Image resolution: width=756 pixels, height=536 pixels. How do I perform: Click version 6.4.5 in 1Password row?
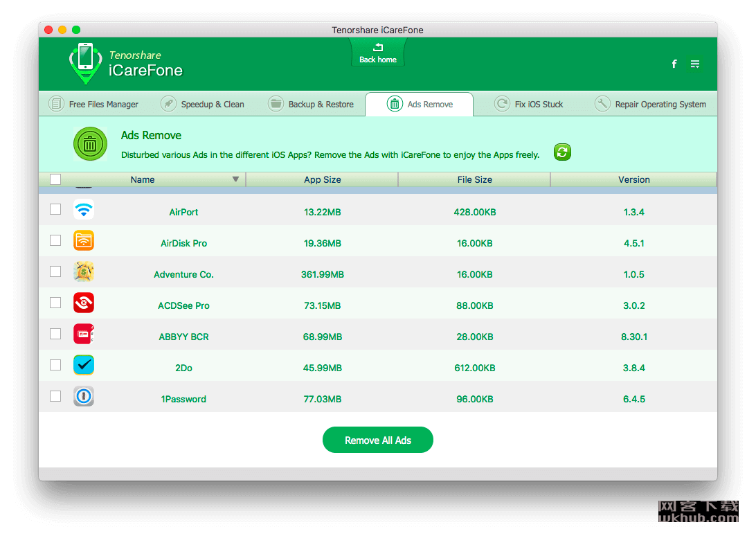coord(634,399)
